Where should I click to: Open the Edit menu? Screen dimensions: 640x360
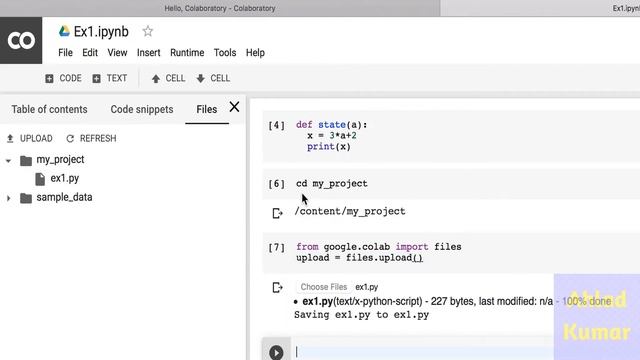[x=90, y=53]
